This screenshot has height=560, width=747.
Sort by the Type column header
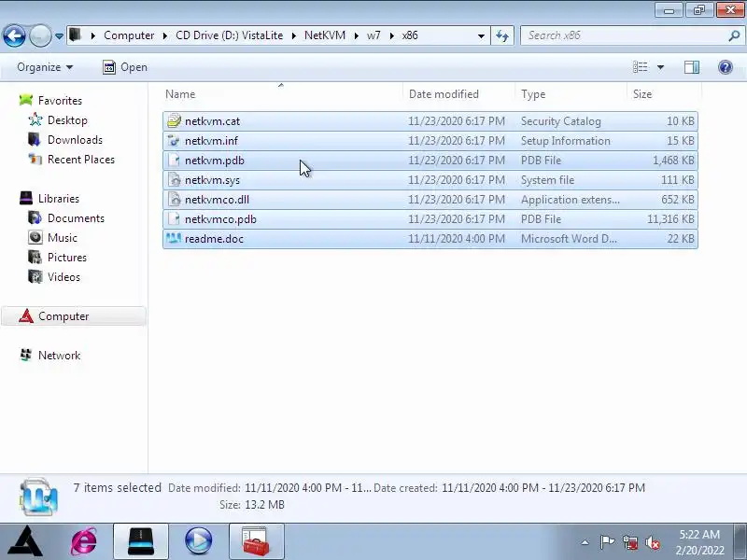click(x=571, y=94)
